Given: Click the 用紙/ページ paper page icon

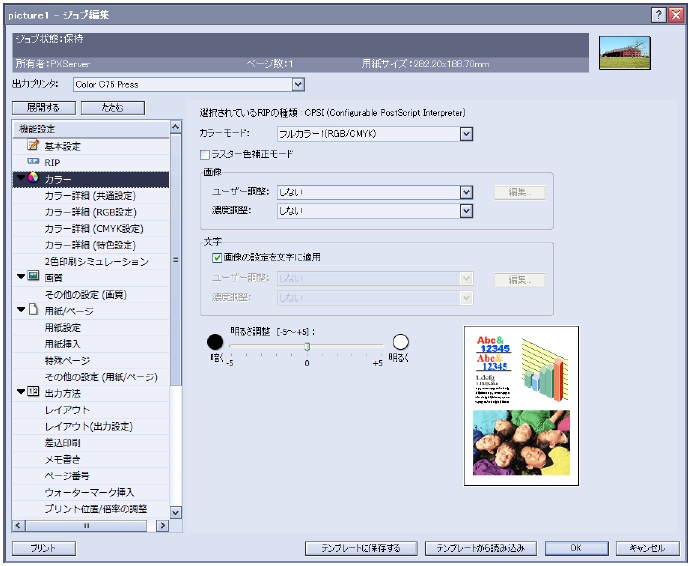Looking at the screenshot, I should click(x=33, y=309).
